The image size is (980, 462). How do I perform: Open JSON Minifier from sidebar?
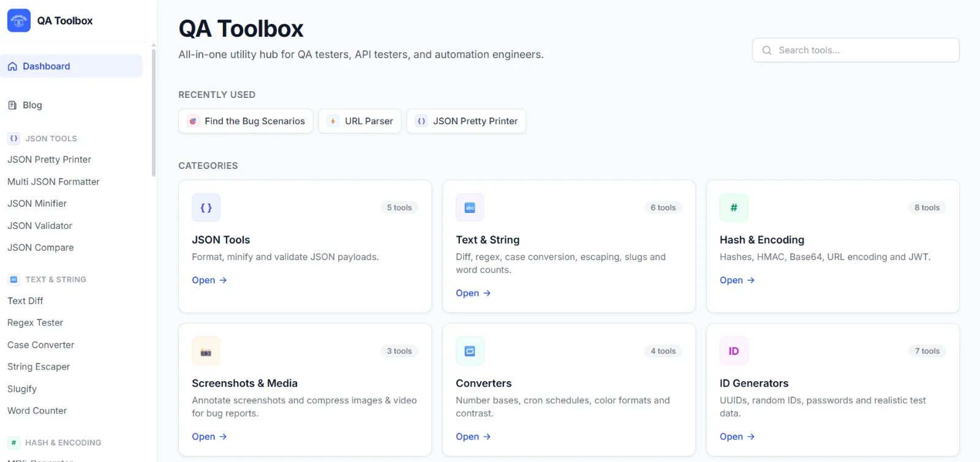click(37, 204)
